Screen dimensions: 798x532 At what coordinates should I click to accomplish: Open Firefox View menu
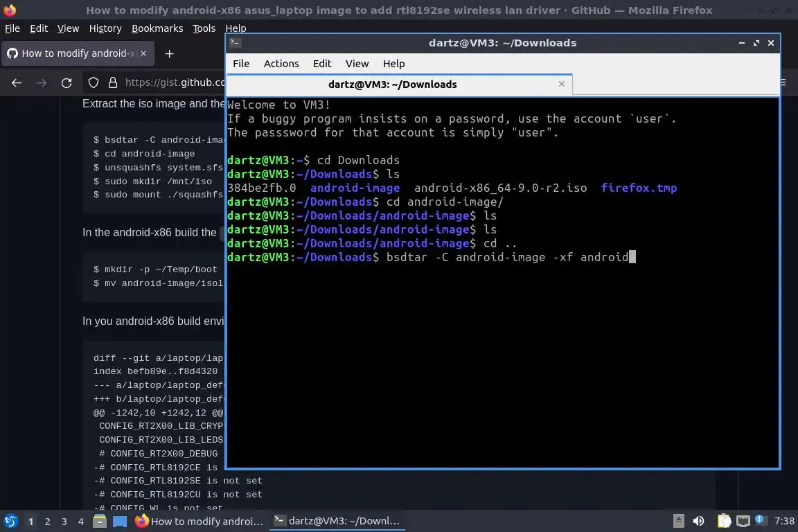pos(68,28)
